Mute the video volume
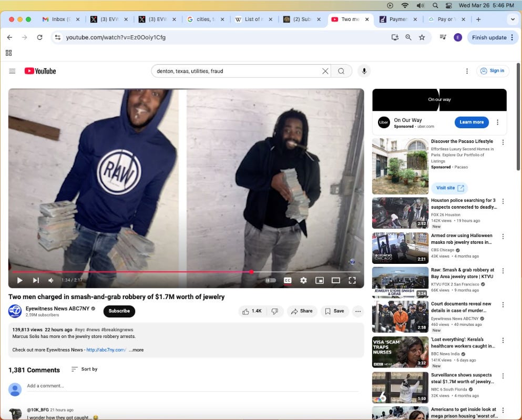 [51, 281]
